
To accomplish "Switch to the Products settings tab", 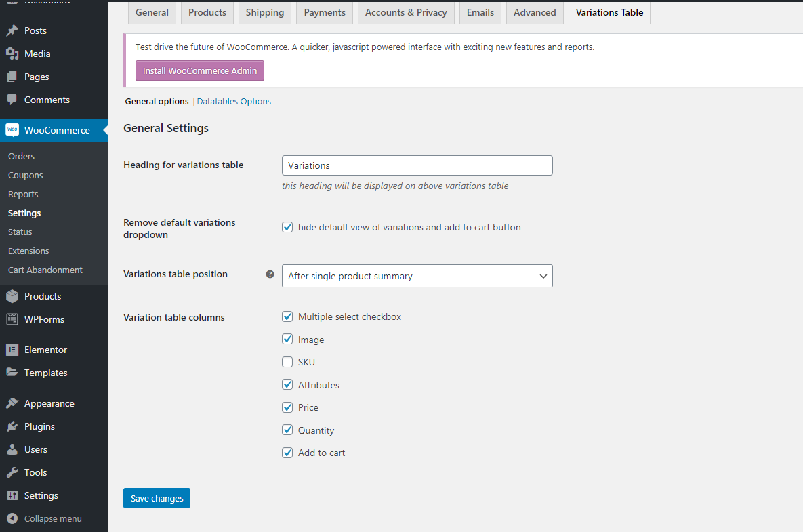I will click(207, 13).
